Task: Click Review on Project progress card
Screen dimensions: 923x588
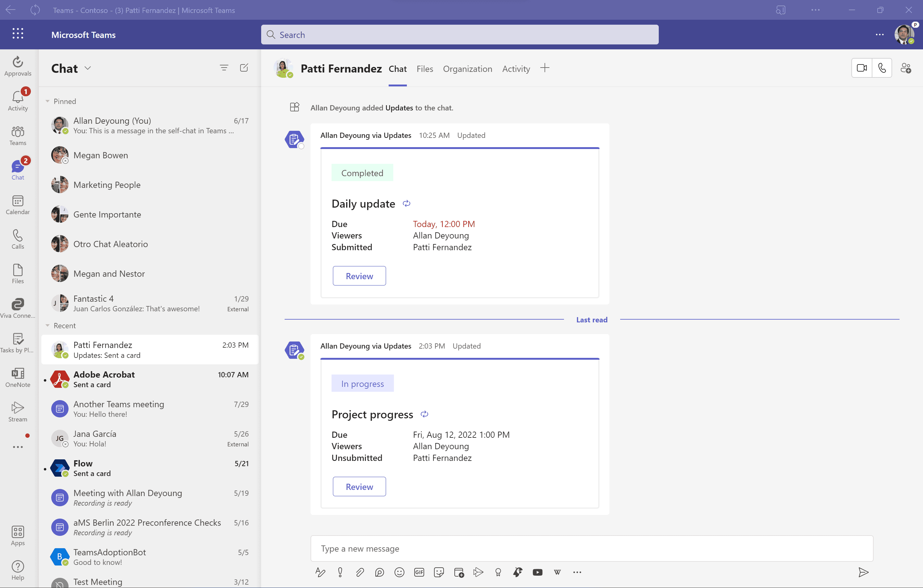Action: [x=359, y=487]
